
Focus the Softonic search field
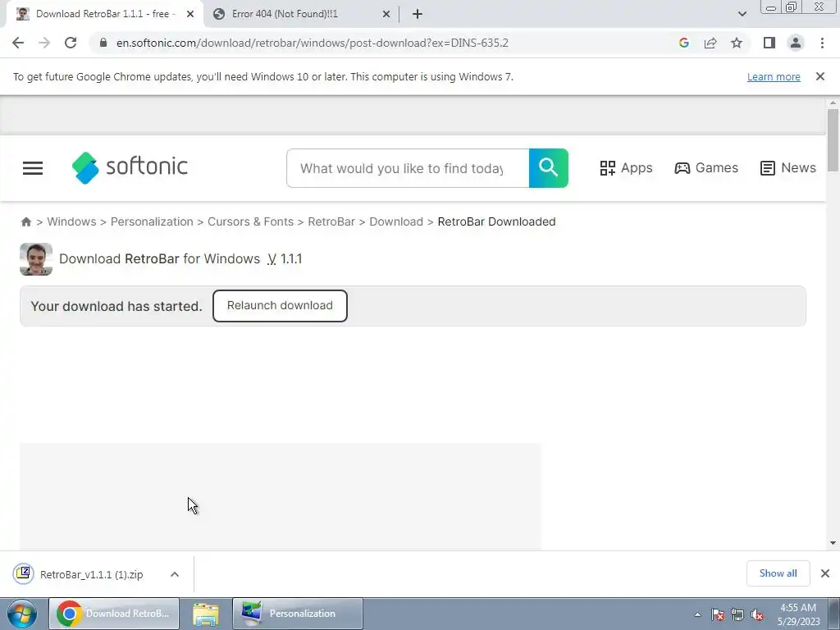[408, 168]
